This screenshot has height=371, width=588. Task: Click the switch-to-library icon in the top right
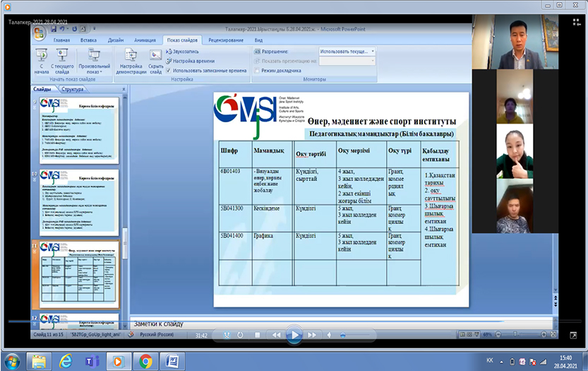[x=577, y=23]
